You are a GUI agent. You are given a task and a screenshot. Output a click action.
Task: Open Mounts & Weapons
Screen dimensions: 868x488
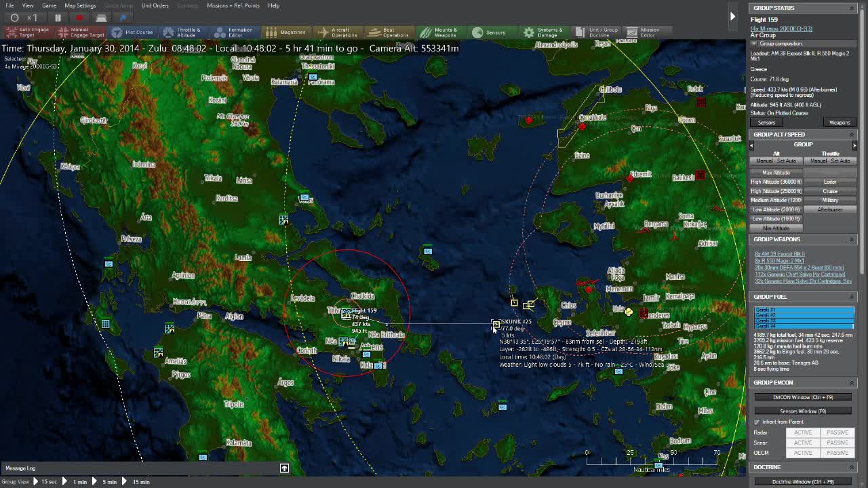coord(439,32)
